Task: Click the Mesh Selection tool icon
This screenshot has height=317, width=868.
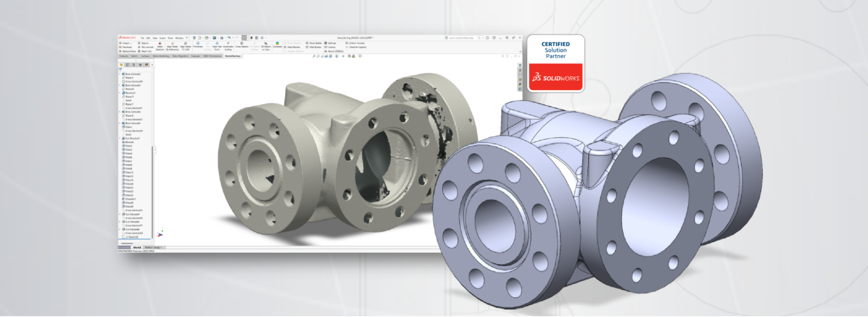Action: click(160, 43)
